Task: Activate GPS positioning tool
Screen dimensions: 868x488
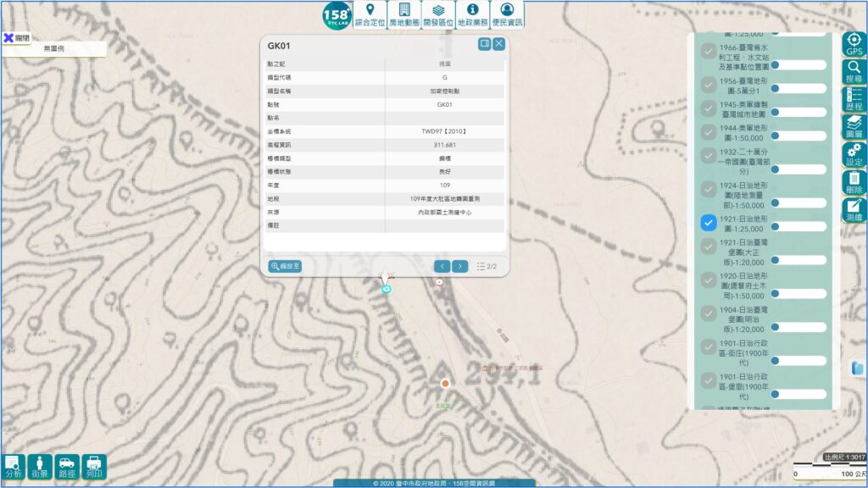Action: point(854,44)
